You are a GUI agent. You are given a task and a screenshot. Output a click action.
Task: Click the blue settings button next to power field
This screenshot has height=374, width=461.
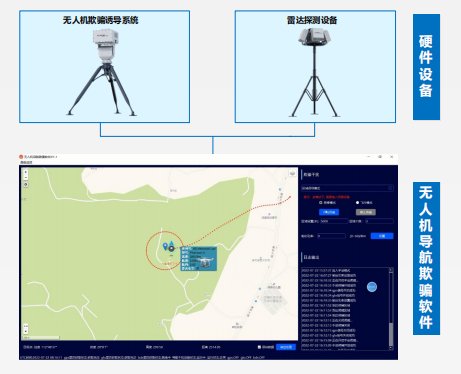[x=382, y=236]
